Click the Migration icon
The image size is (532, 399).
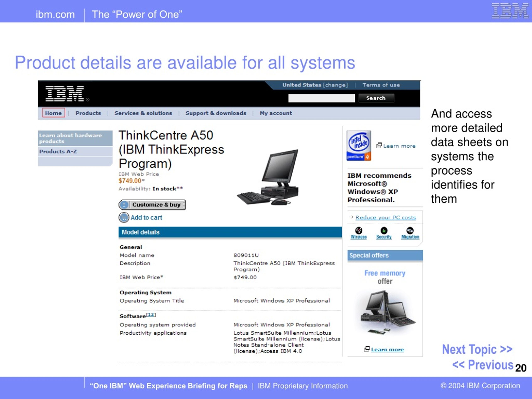(410, 230)
